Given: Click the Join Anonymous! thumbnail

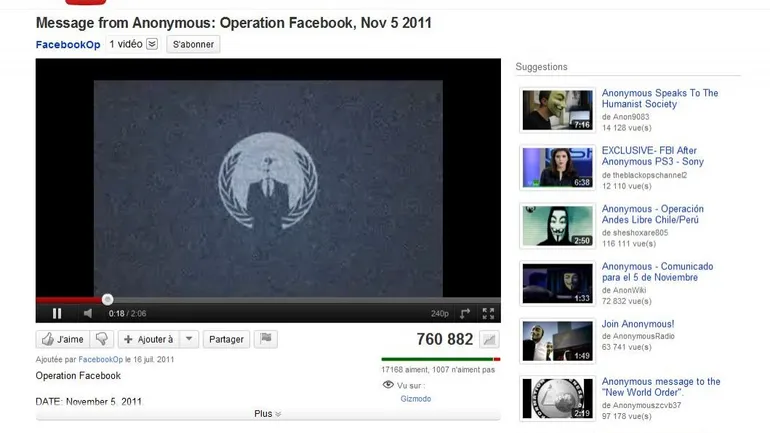Looking at the screenshot, I should click(557, 341).
